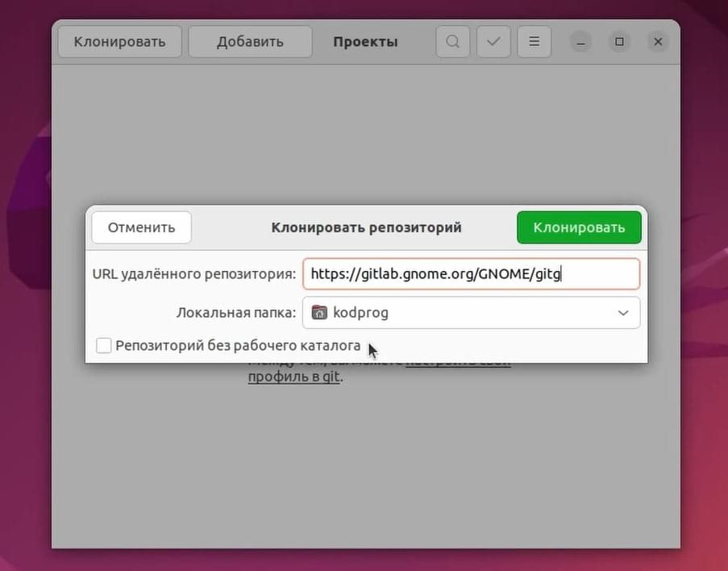Click the 'Добавить' header button

[x=250, y=42]
